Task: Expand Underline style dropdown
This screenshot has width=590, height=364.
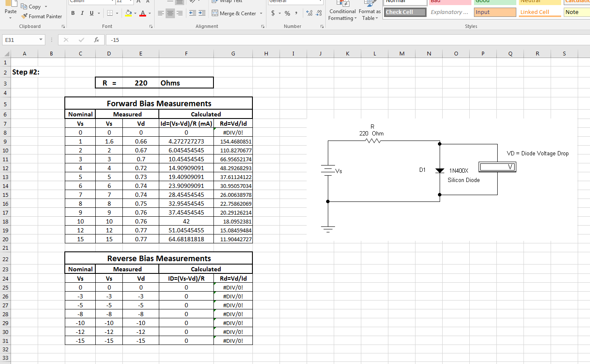Action: (x=99, y=14)
